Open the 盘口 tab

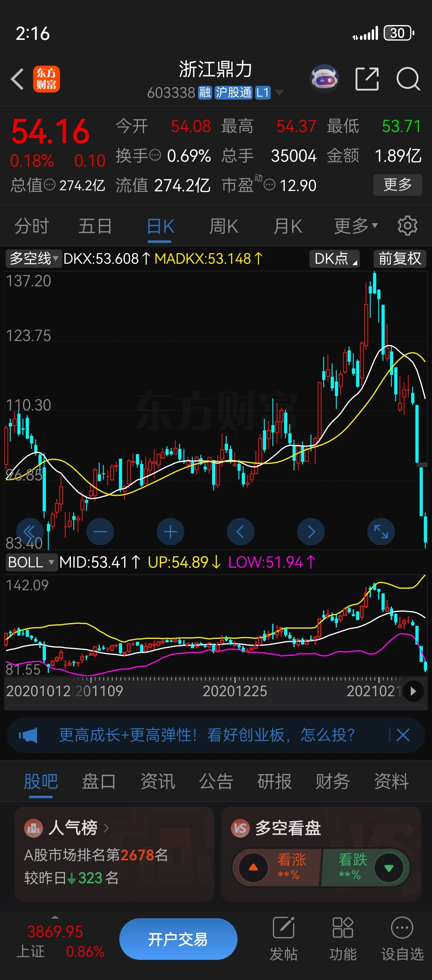pos(99,781)
